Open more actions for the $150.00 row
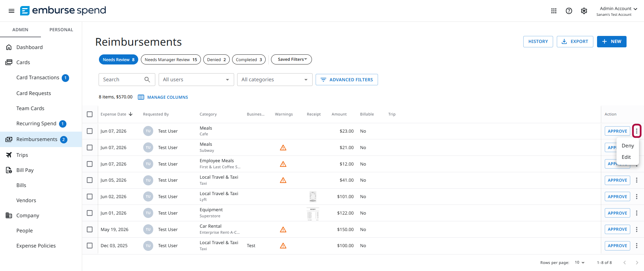Viewport: 644px width, 271px height. pos(637,229)
